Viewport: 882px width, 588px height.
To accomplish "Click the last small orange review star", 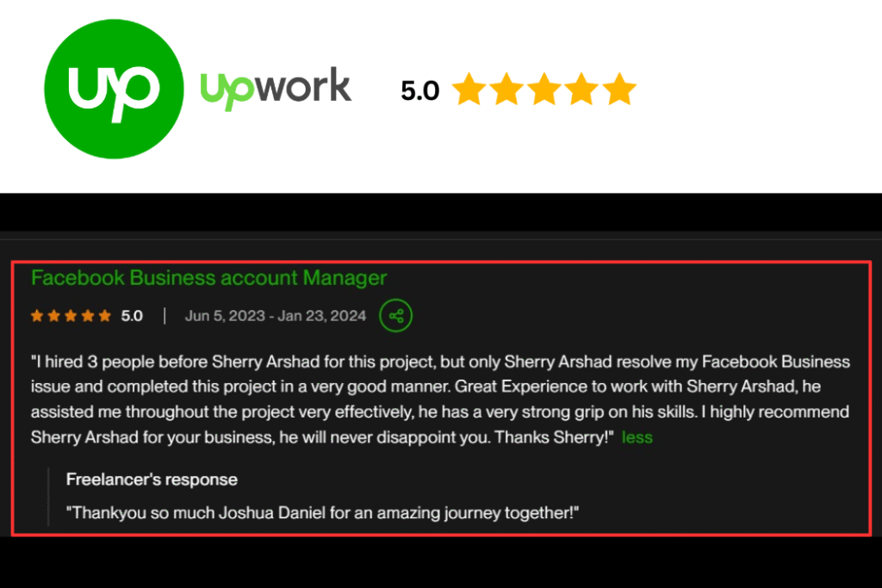I will 104,316.
